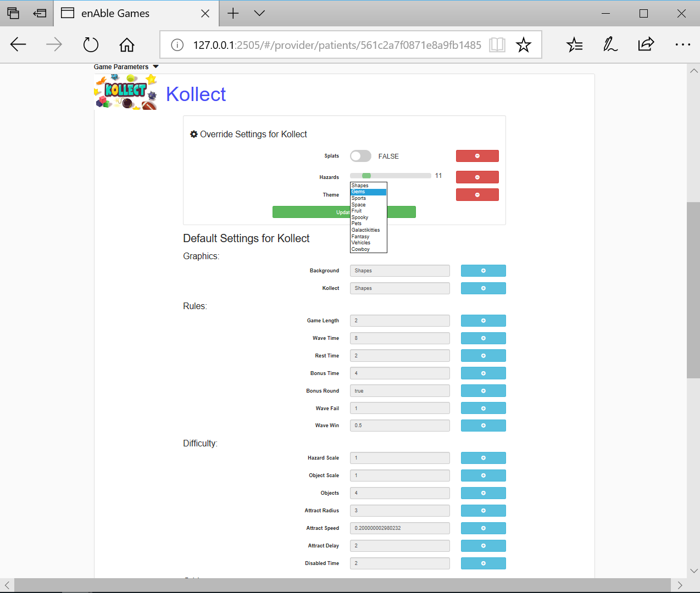Viewport: 700px width, 593px height.
Task: Share this page
Action: click(646, 44)
